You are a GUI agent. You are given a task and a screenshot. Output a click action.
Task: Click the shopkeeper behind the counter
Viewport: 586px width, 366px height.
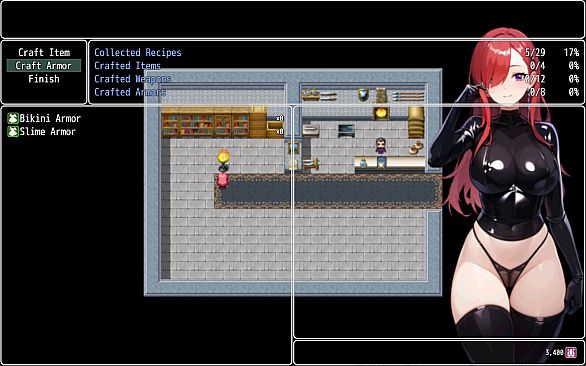380,146
